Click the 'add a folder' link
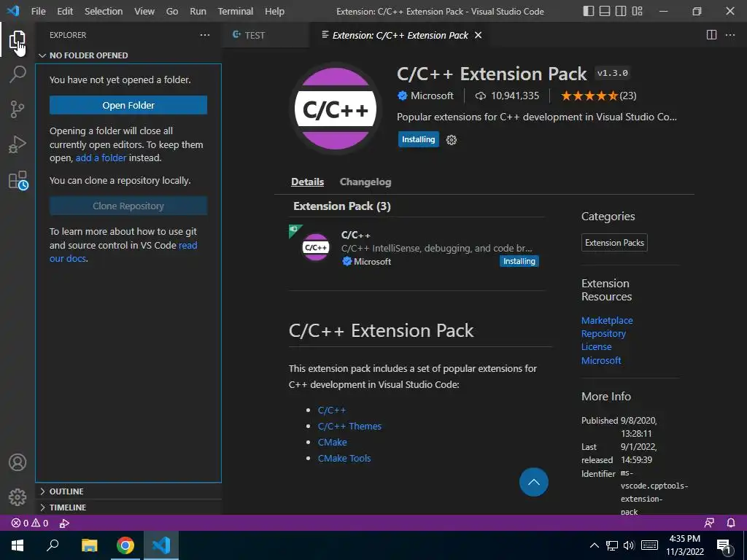 click(x=101, y=157)
